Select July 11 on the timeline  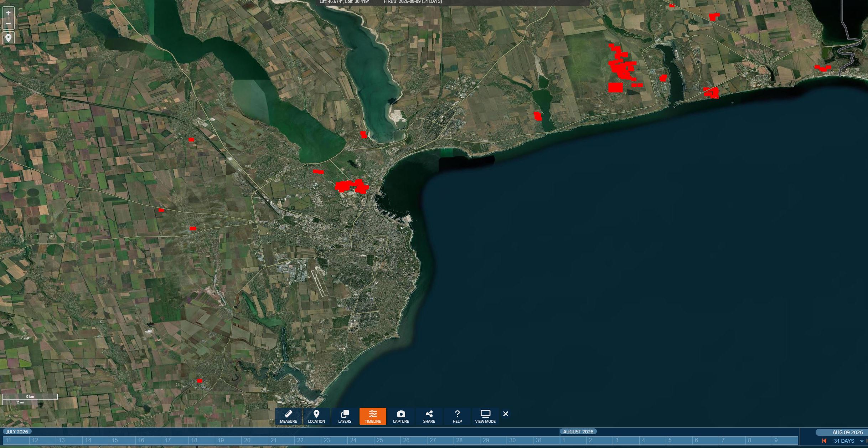point(16,441)
